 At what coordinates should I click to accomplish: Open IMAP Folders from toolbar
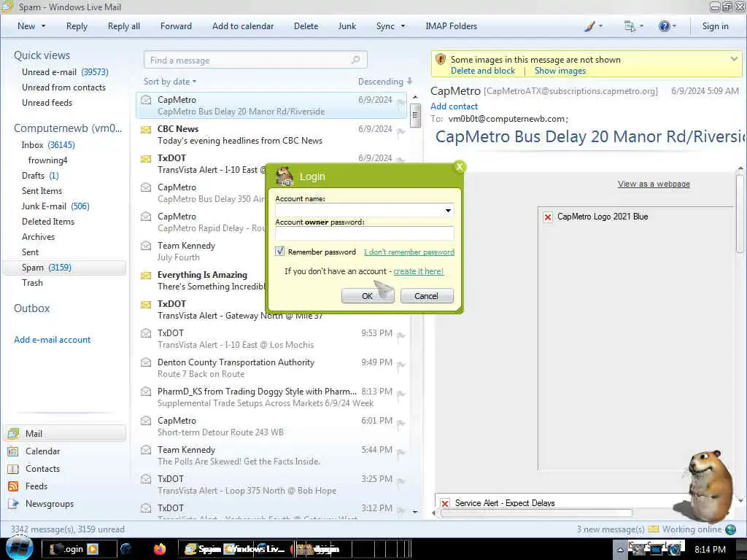coord(451,26)
